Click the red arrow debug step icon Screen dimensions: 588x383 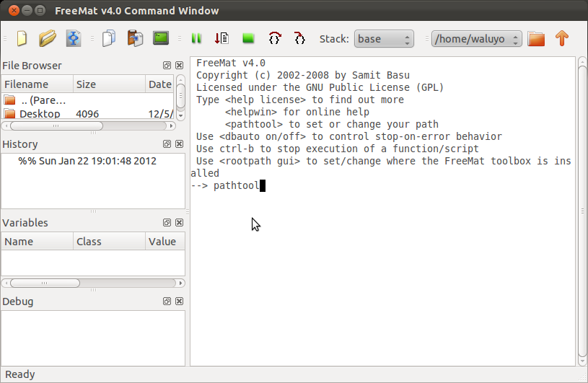[x=221, y=38]
